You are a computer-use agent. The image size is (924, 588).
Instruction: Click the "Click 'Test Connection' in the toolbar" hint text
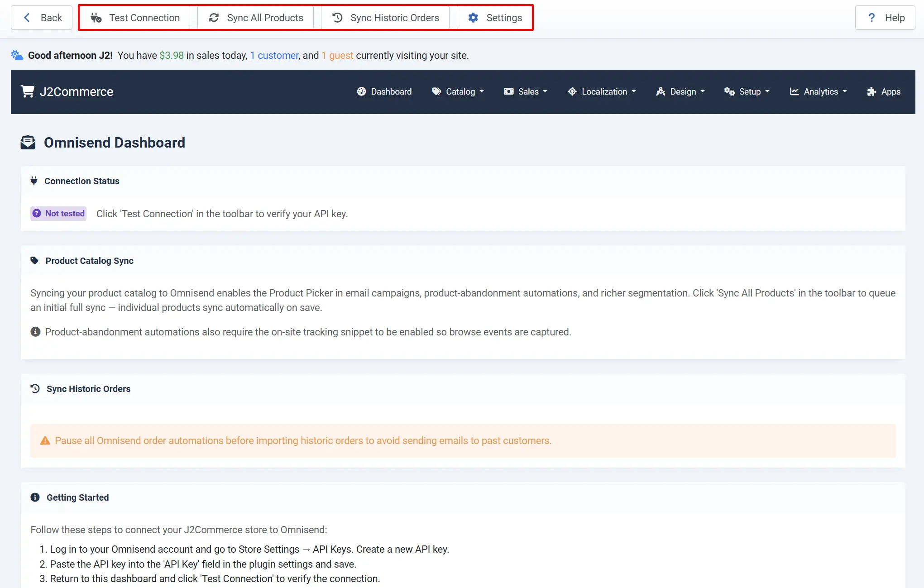tap(222, 214)
